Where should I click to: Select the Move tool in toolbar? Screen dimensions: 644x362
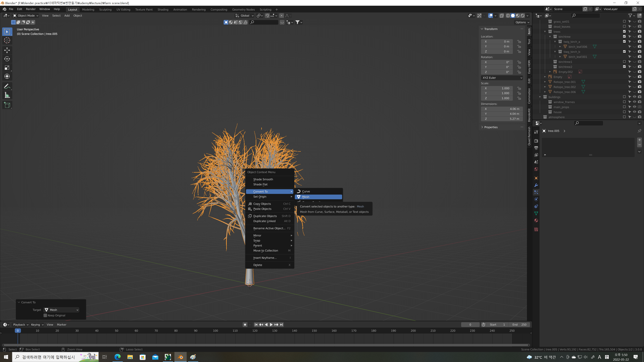tap(7, 50)
